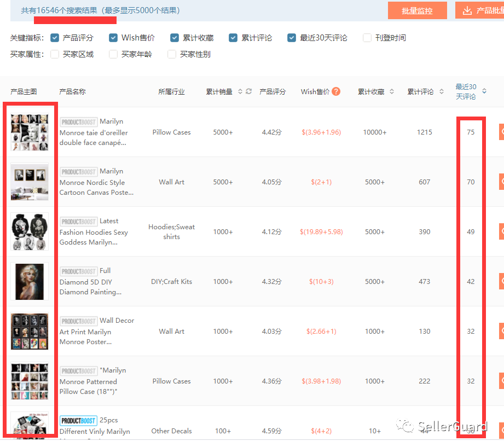Image resolution: width=504 pixels, height=447 pixels.
Task: Open Full Diamond 5D DIY painting thumbnail
Action: pyautogui.click(x=30, y=282)
